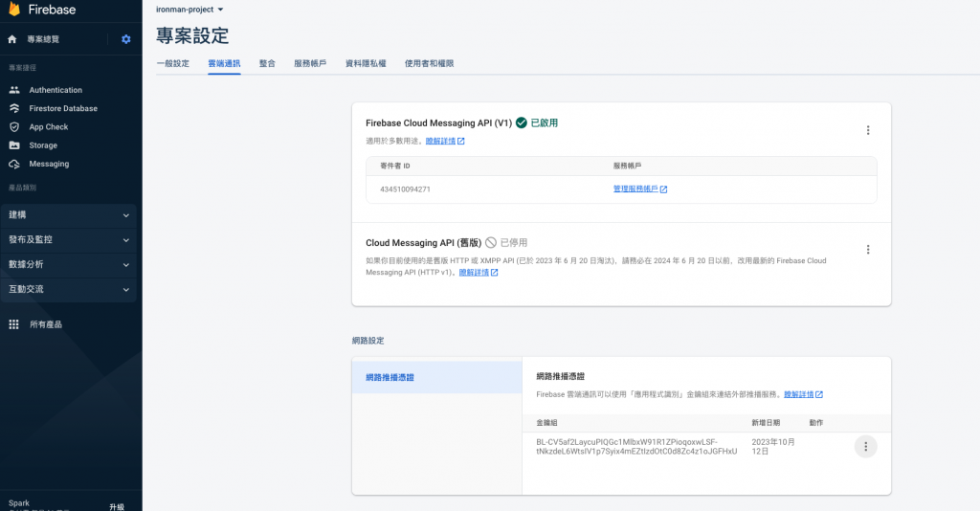Click the sender ID value 434510094271
The width and height of the screenshot is (980, 511).
click(x=405, y=189)
